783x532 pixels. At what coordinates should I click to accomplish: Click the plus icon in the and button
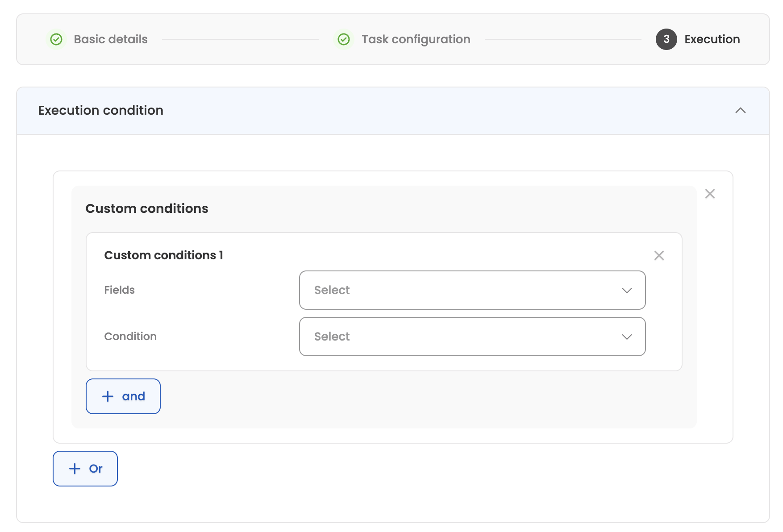108,396
